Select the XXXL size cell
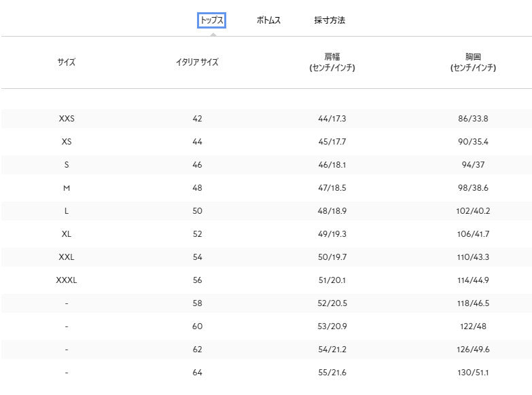This screenshot has width=532, height=395. 67,280
